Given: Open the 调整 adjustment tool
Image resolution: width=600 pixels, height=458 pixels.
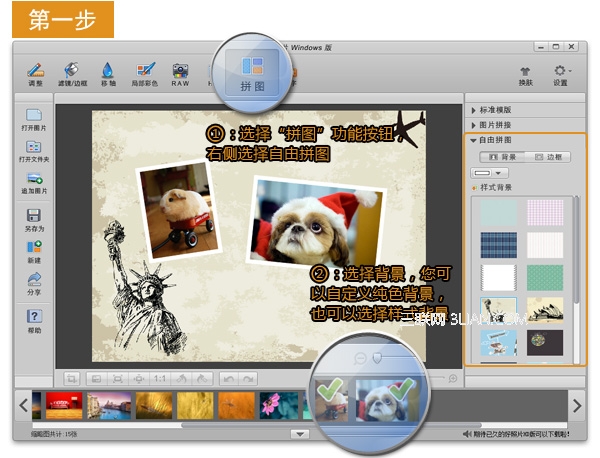Looking at the screenshot, I should [36, 75].
